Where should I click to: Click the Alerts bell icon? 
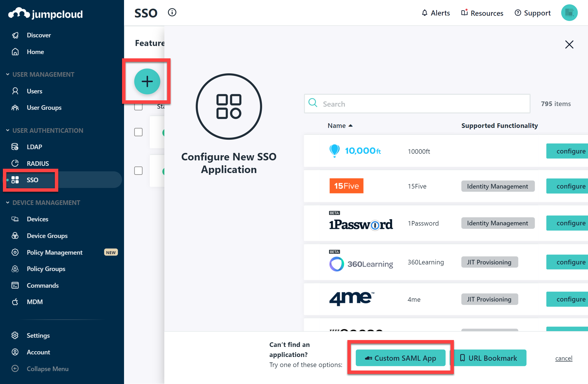tap(425, 13)
